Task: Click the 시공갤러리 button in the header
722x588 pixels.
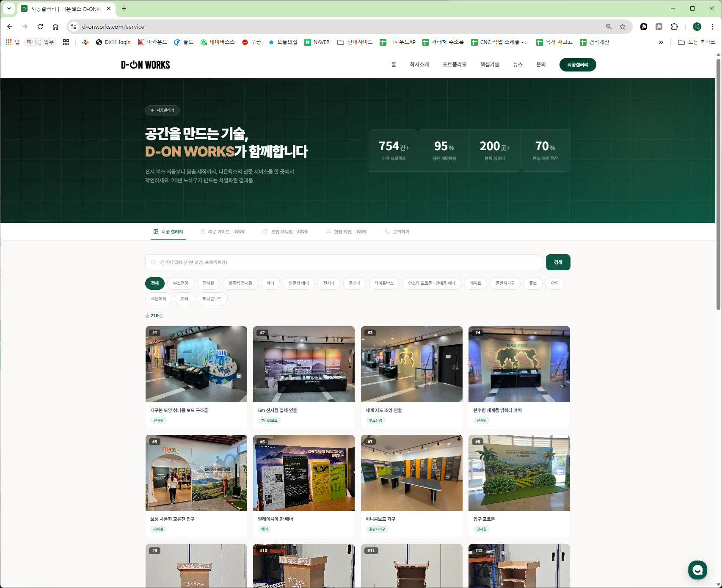Action: point(578,65)
